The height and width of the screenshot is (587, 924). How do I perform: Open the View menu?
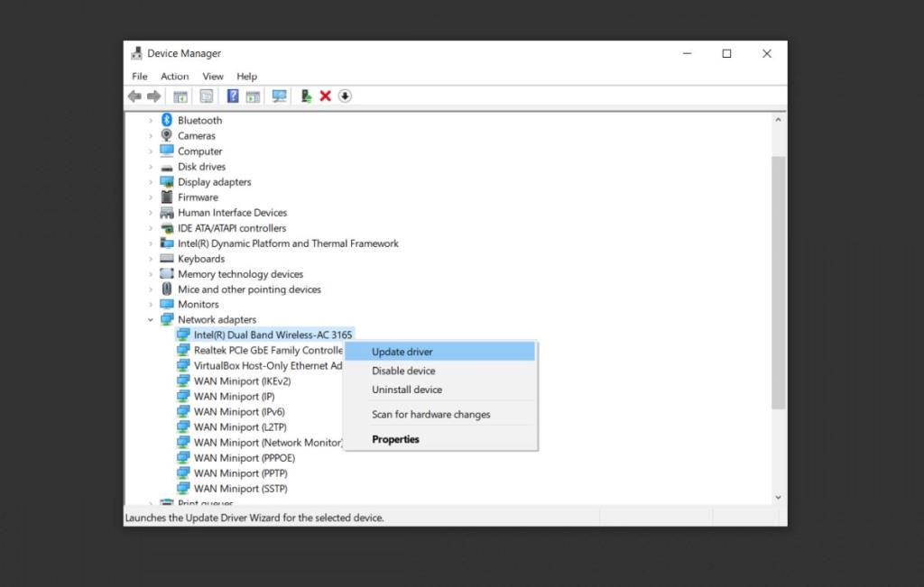[213, 76]
